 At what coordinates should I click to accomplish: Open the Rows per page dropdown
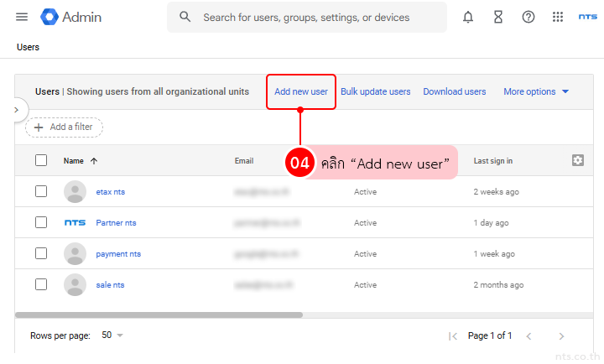point(112,335)
